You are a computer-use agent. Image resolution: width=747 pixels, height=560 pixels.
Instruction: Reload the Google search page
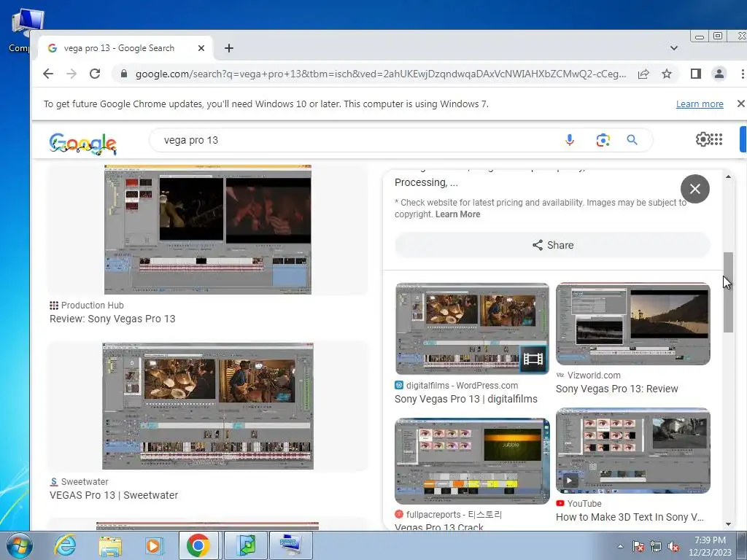point(95,74)
